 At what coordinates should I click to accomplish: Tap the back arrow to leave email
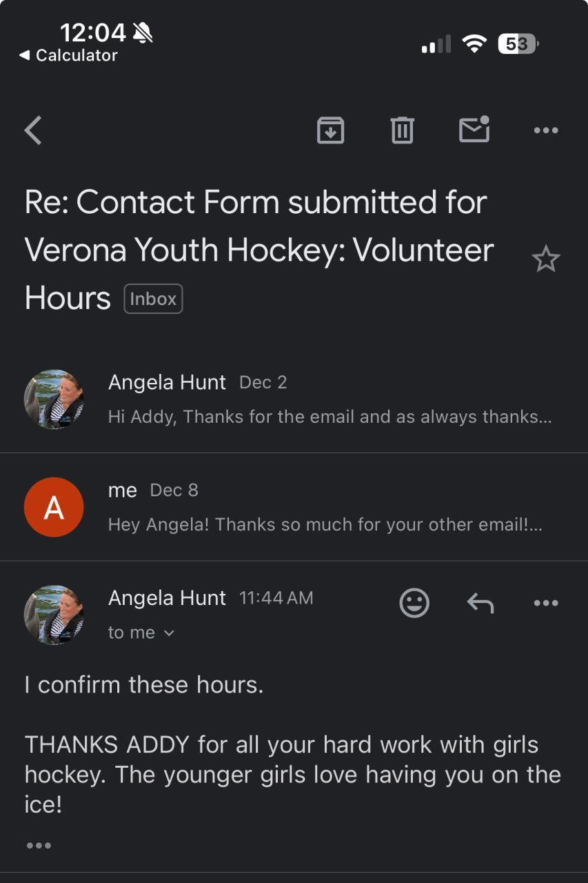[x=33, y=130]
